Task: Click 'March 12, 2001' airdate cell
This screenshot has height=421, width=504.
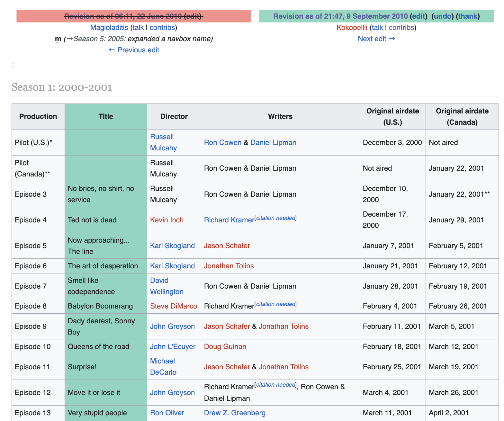Action: point(462,347)
